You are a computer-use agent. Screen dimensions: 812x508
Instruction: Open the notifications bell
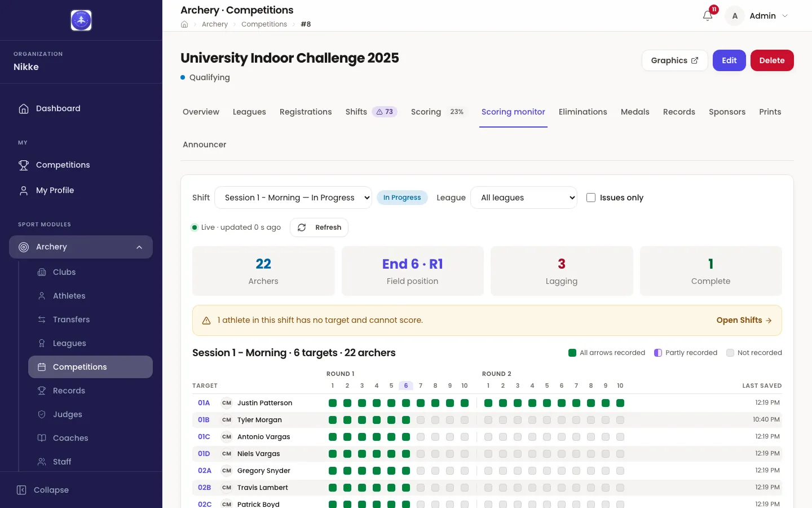point(708,16)
